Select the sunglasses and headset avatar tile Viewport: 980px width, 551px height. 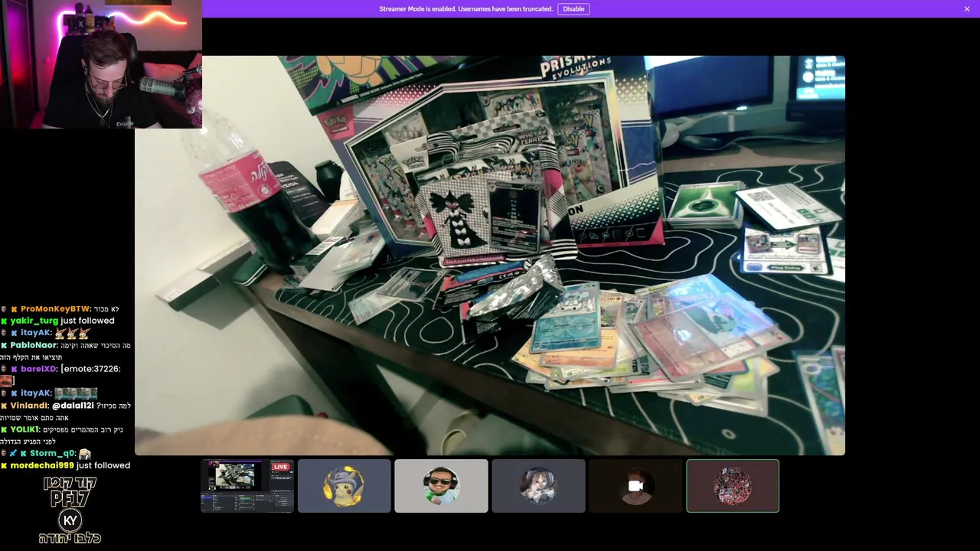pos(441,486)
